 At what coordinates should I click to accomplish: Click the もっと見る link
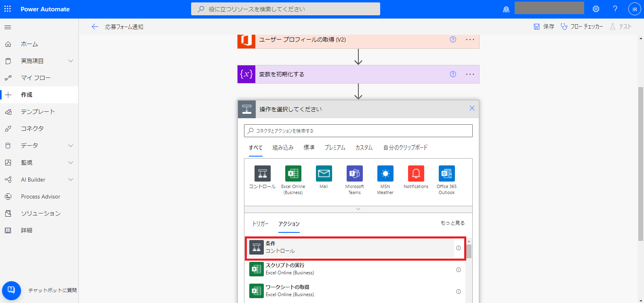[x=452, y=223]
